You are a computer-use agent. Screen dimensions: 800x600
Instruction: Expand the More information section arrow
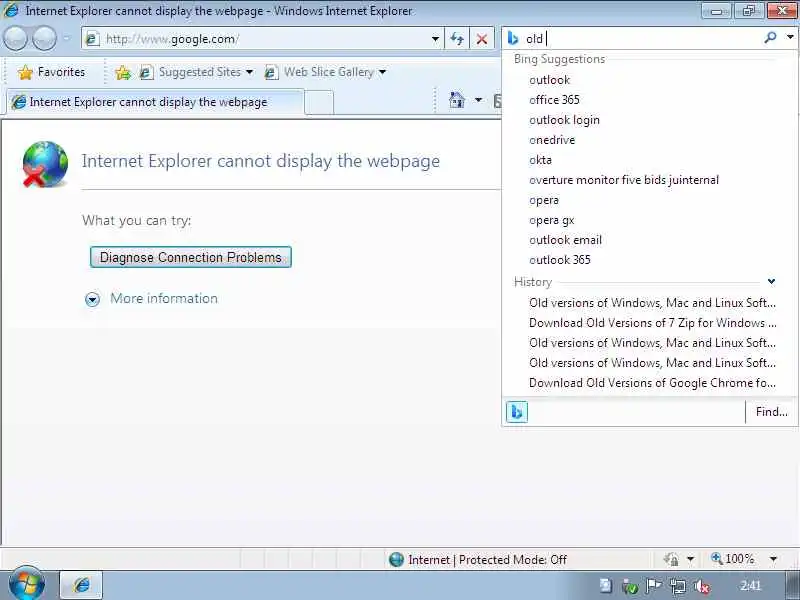click(92, 299)
